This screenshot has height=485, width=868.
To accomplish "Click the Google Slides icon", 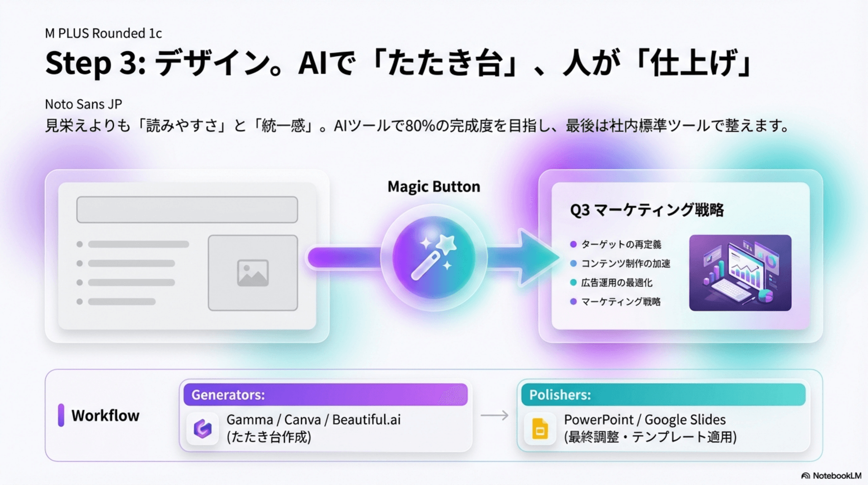I will 540,428.
